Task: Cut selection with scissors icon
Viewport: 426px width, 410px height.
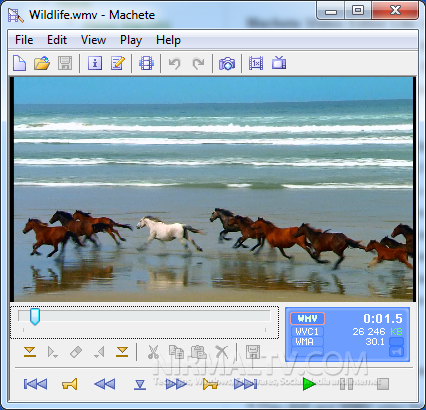Action: point(153,352)
